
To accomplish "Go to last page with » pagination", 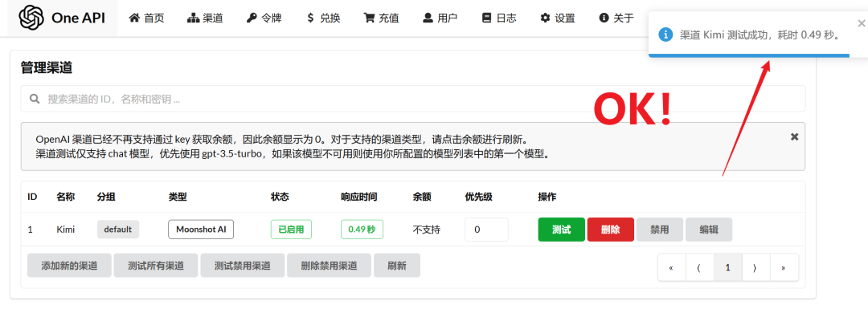I will [784, 267].
